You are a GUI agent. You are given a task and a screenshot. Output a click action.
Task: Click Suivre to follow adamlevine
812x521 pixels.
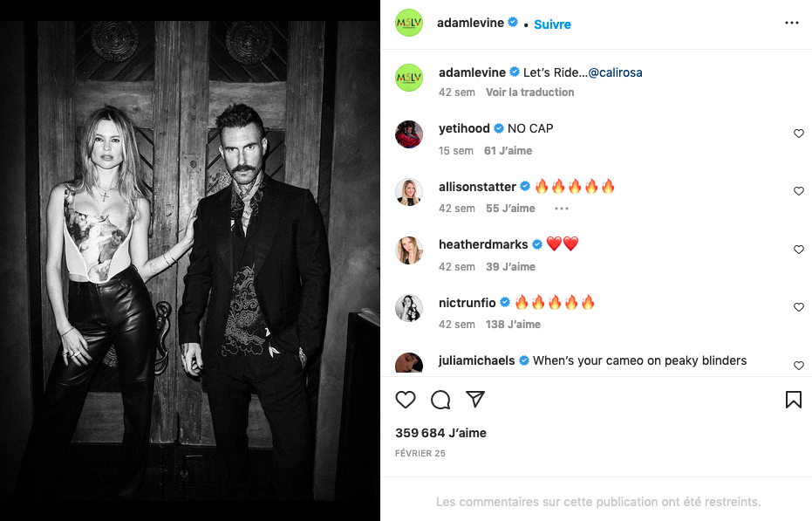coord(552,24)
